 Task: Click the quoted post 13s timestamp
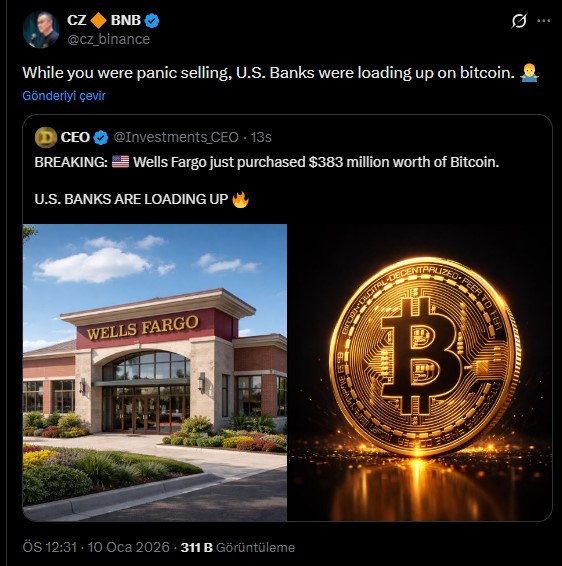261,137
